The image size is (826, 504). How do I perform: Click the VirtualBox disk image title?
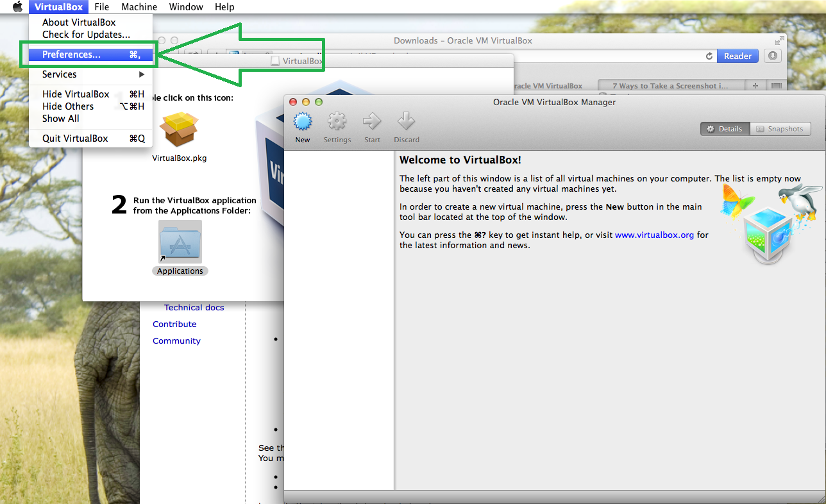tap(303, 62)
